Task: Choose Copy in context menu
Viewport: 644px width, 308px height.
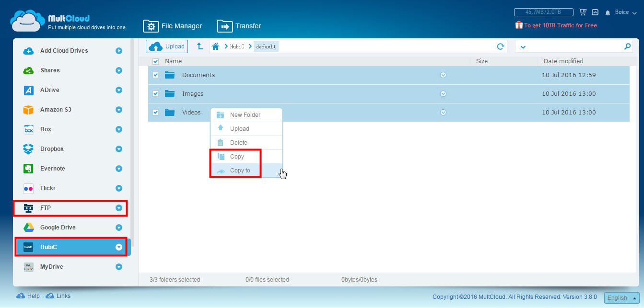Action: click(x=246, y=157)
